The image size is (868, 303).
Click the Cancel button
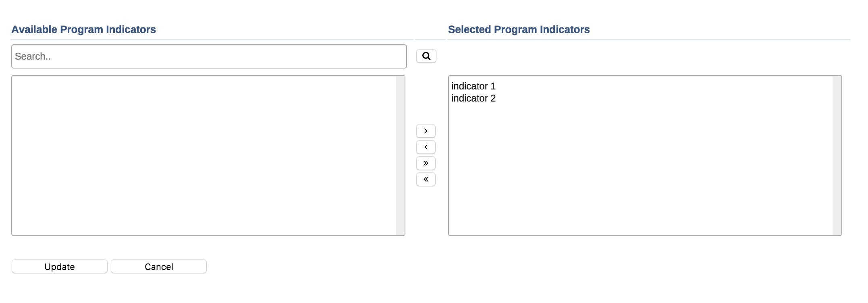[x=159, y=266]
